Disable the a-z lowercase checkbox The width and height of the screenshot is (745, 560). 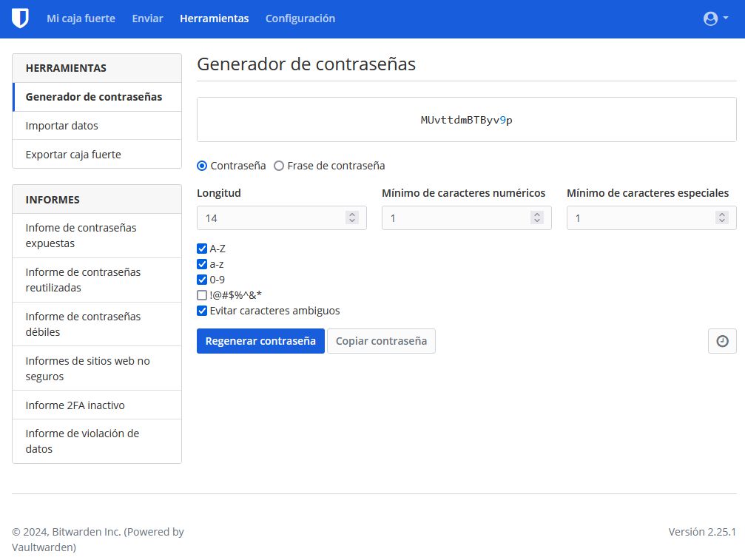(x=202, y=264)
